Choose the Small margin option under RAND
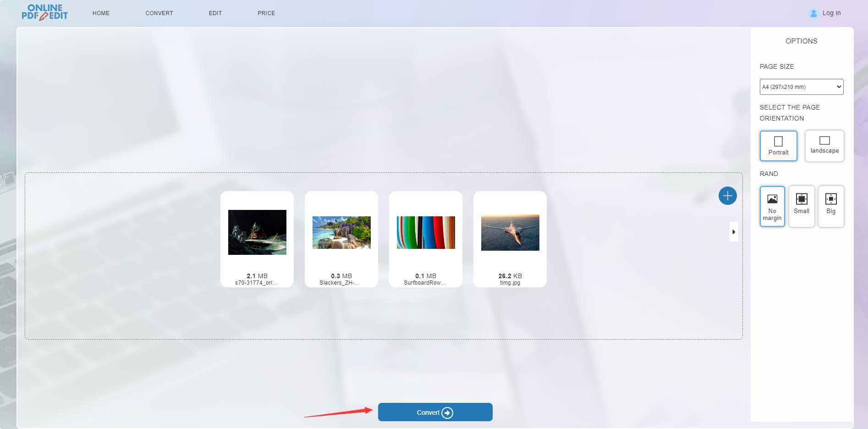The height and width of the screenshot is (429, 868). tap(801, 206)
